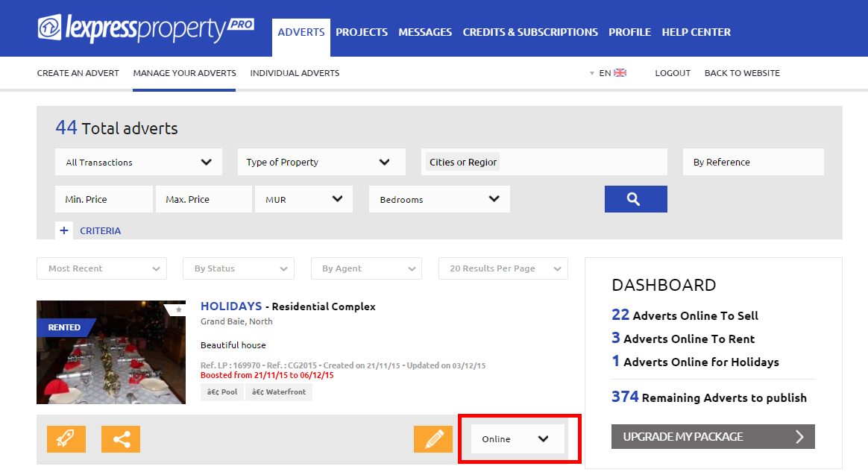Open the PROJECTS tab
Viewport: 868px width, 475px height.
[x=362, y=32]
